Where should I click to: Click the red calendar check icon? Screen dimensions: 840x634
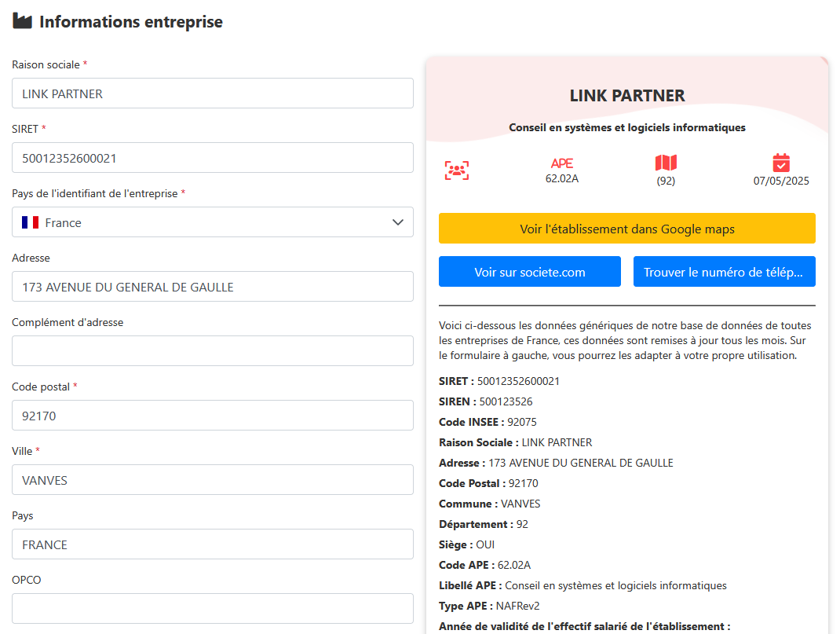pos(781,163)
